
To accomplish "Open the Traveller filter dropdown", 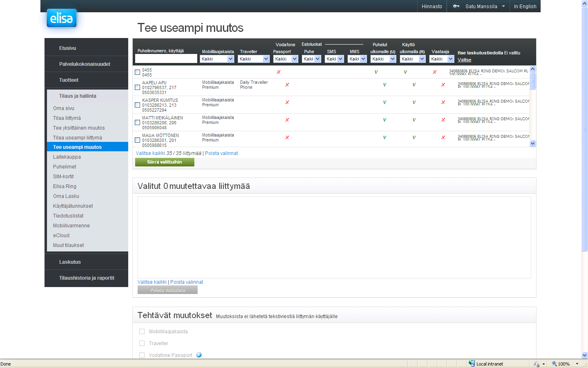I will point(254,59).
